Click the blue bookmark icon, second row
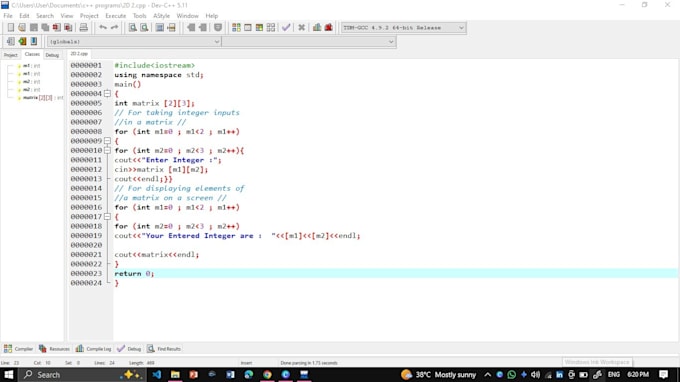This screenshot has width=680, height=382. pyautogui.click(x=34, y=42)
